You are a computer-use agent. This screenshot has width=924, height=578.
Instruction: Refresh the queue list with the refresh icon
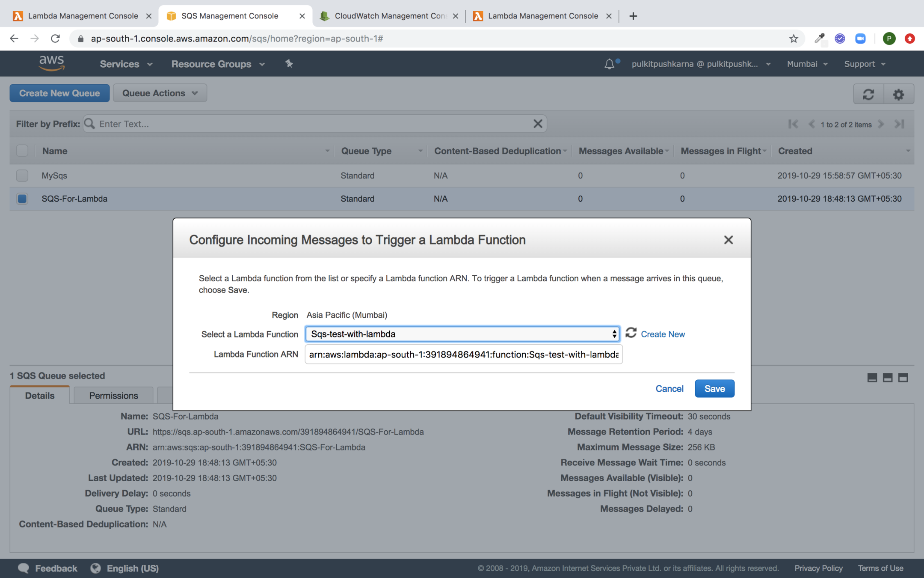tap(868, 94)
